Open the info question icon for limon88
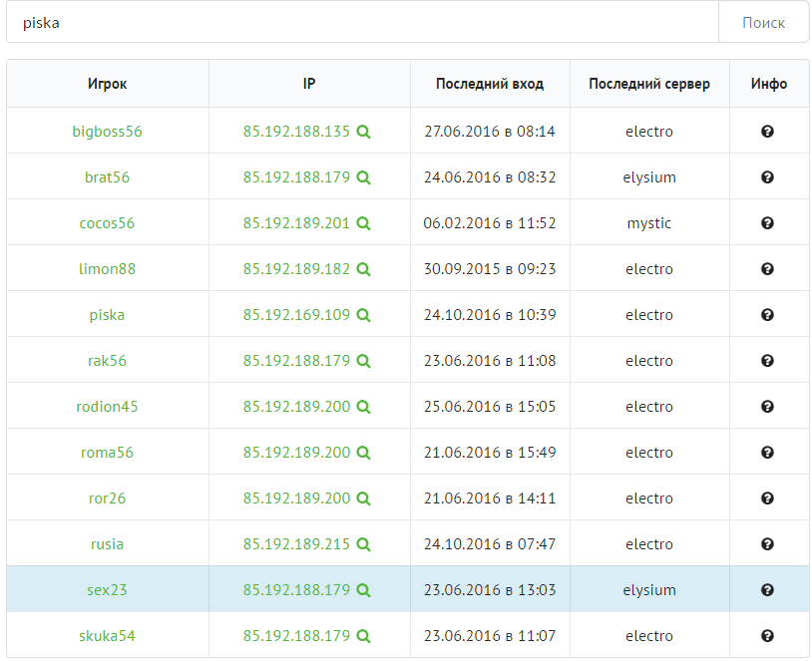Image resolution: width=812 pixels, height=661 pixels. coord(767,268)
